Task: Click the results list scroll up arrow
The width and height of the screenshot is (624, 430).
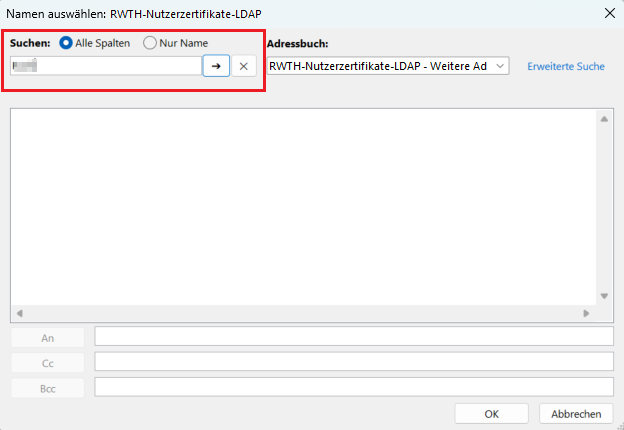Action: point(604,119)
